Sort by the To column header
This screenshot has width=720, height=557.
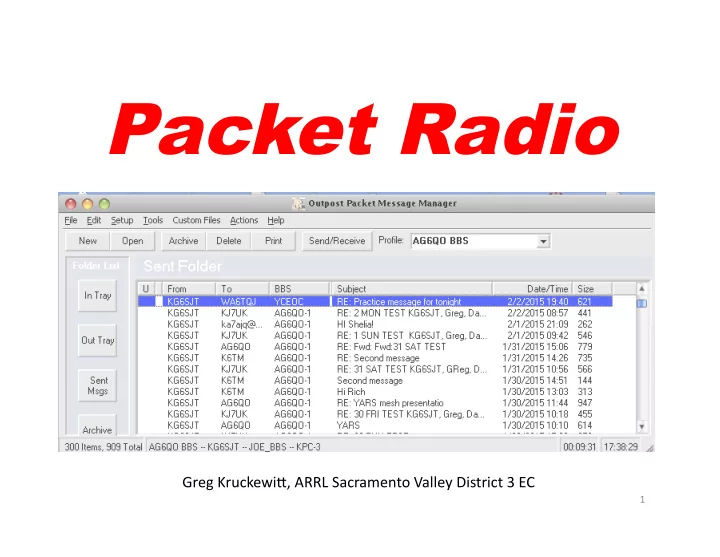(242, 289)
